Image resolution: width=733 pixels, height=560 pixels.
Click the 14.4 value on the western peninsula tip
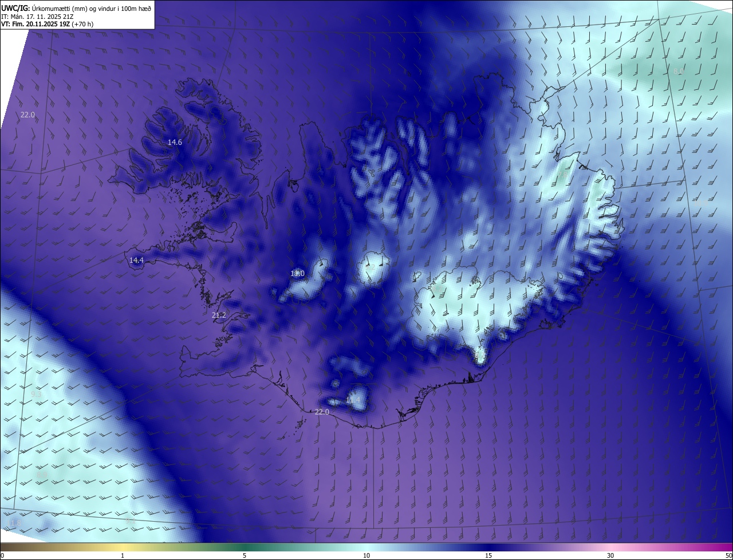[136, 260]
